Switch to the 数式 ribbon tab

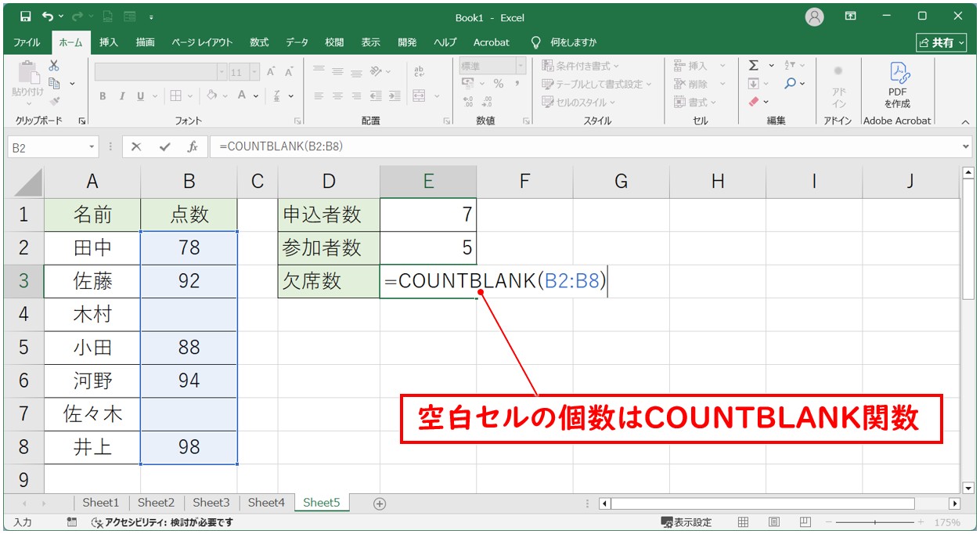tap(258, 42)
